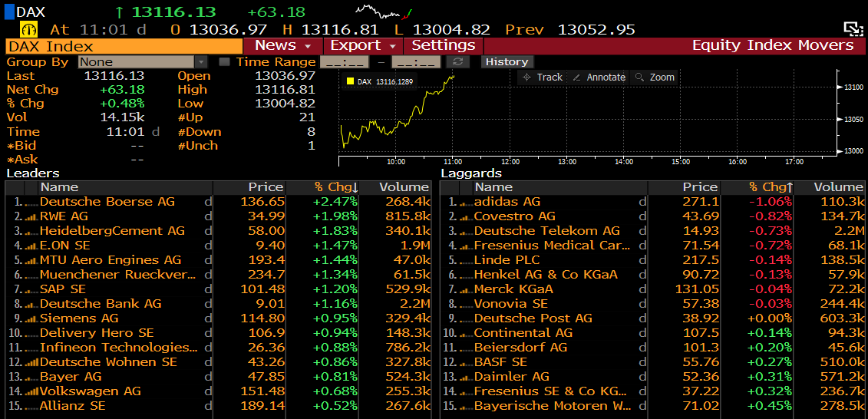Open the Deutsche Telekom AG link in Laggards
The width and height of the screenshot is (868, 419).
(547, 231)
